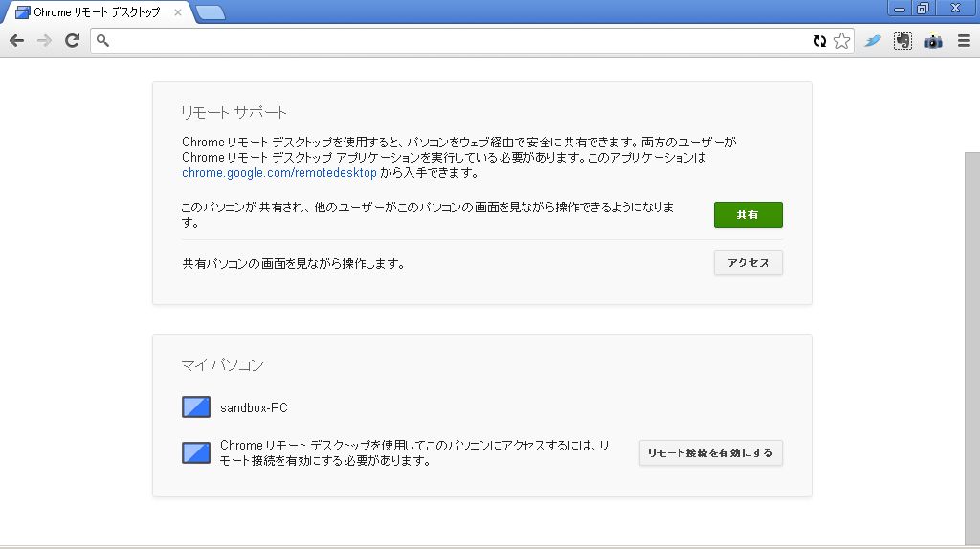Click the browser forward arrow
Viewport: 980px width, 549px height.
click(x=44, y=41)
